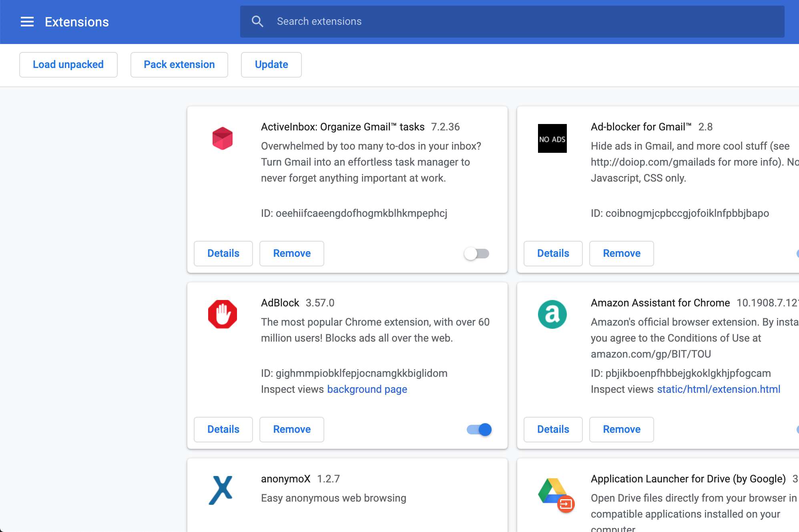Open the hamburger main menu

[x=27, y=22]
